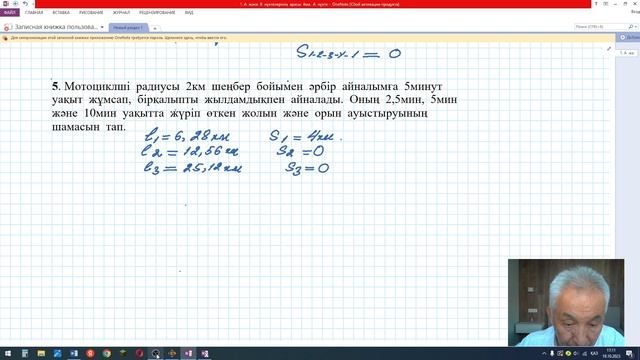Select the РИСОВАНИЕ ribbon tab

click(x=91, y=13)
